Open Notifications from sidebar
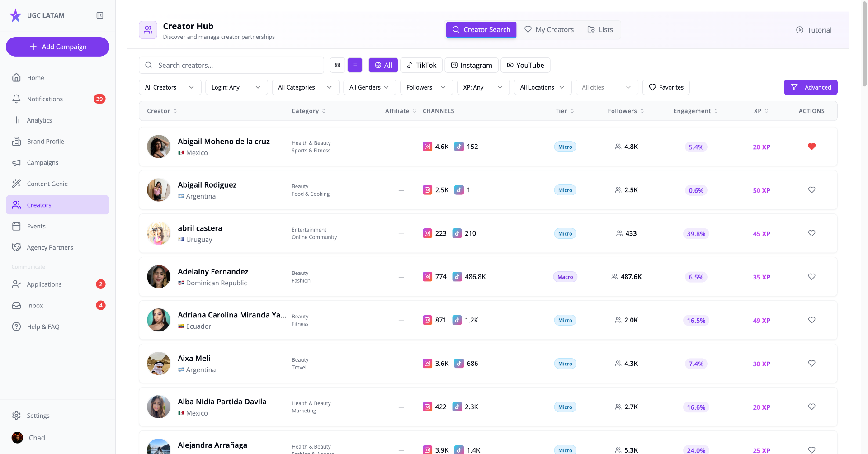The width and height of the screenshot is (868, 454). tap(57, 99)
